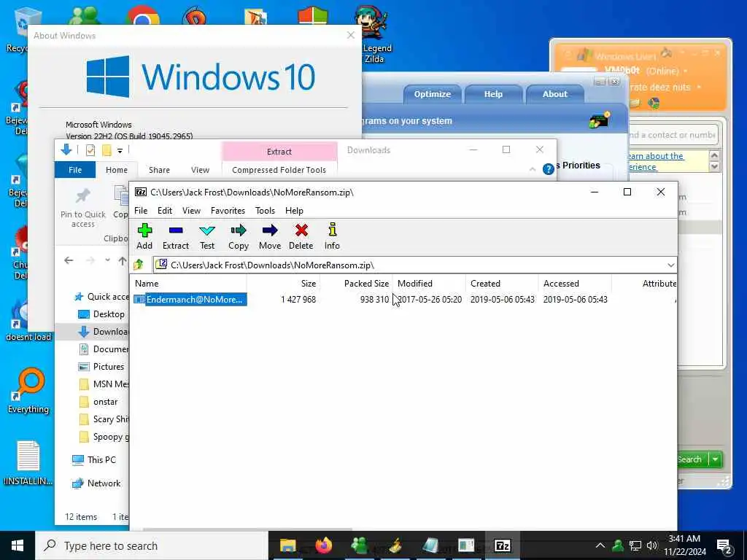Sort 7-Zip list by Name column
This screenshot has width=747, height=560.
[x=190, y=284]
